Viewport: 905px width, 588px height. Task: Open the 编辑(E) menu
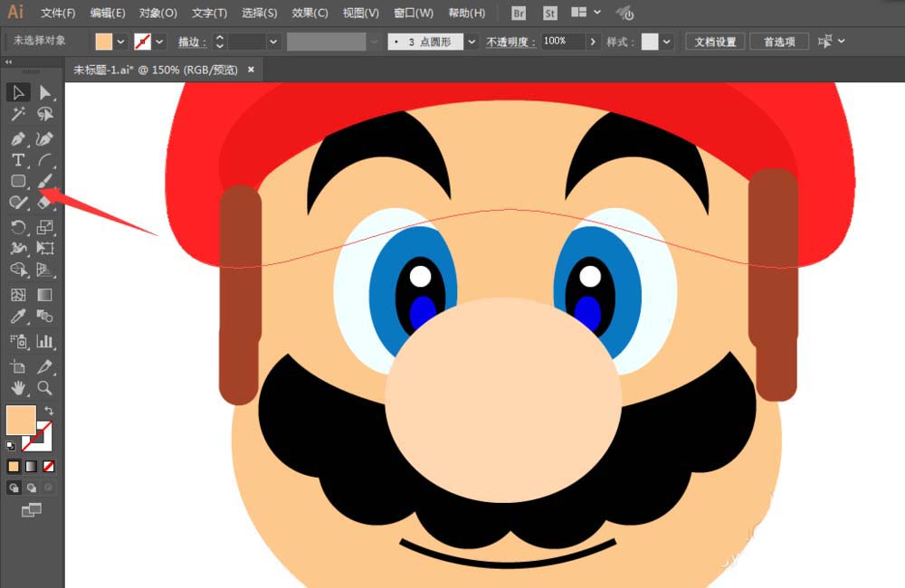point(108,13)
